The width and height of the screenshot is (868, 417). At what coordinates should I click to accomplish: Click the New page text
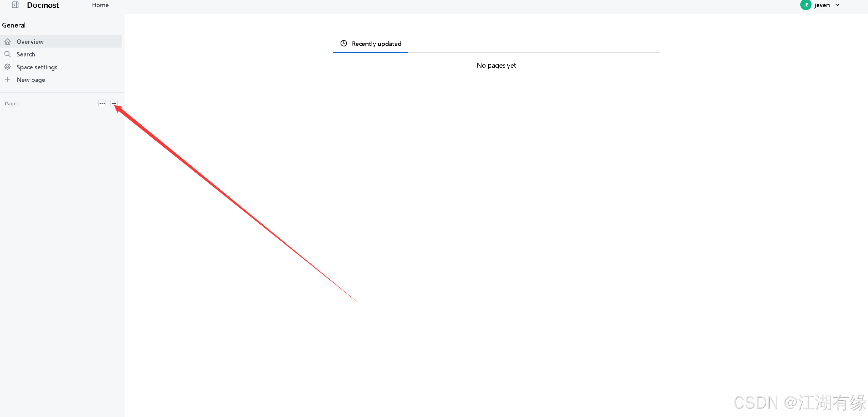31,80
